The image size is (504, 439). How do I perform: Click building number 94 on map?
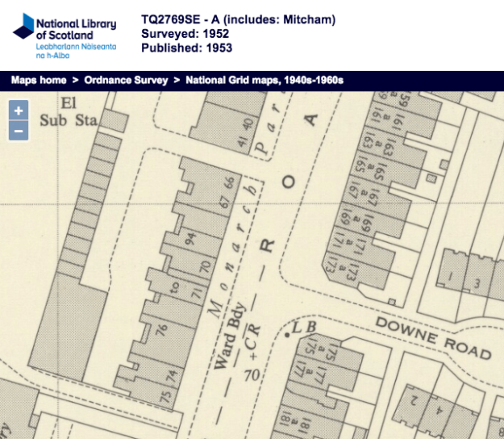coord(191,239)
